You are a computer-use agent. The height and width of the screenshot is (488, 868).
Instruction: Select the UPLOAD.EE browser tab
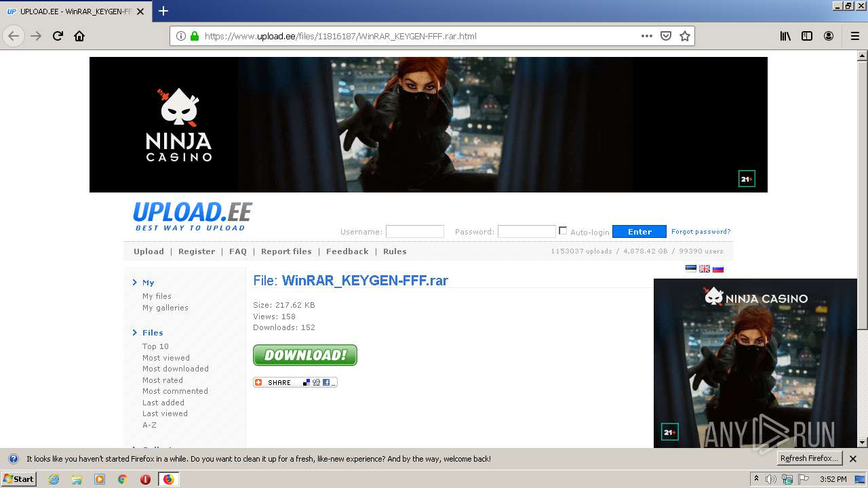tap(75, 12)
